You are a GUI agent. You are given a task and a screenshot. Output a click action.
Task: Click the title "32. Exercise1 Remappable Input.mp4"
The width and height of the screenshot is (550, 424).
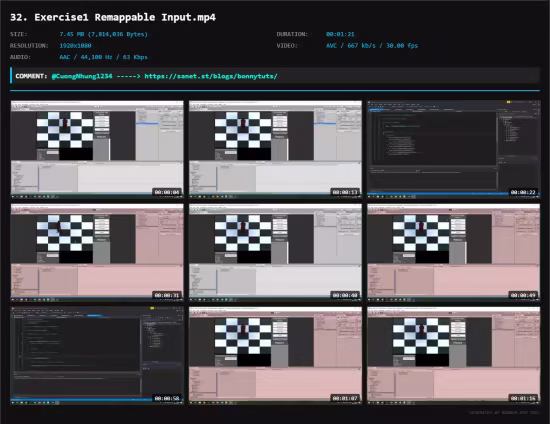pos(113,18)
